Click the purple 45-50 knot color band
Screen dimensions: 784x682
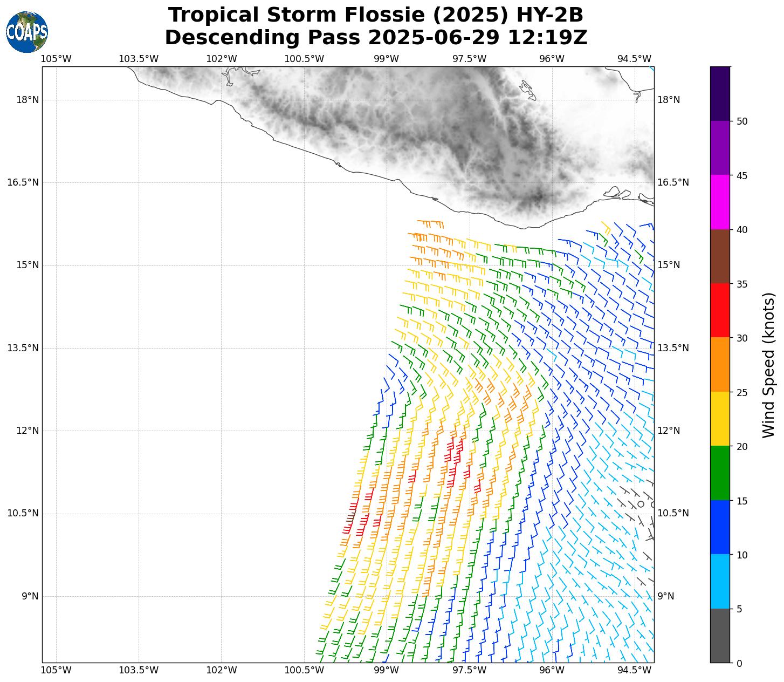[720, 147]
